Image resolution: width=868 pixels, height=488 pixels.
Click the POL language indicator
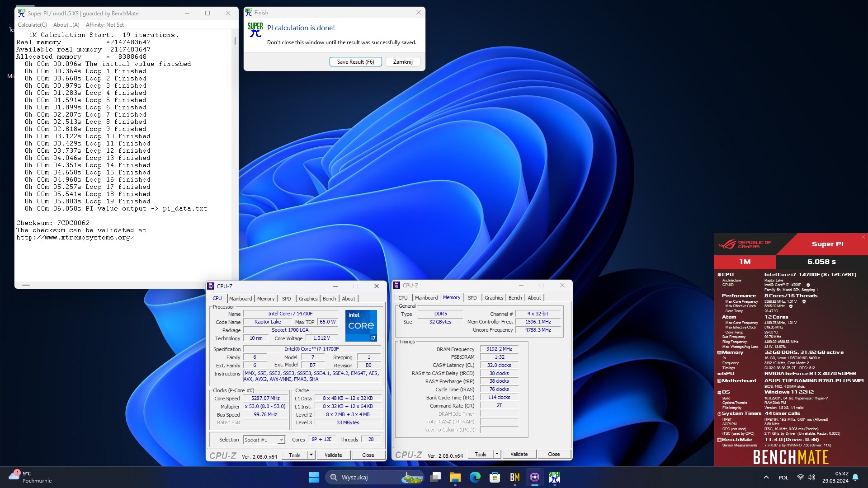pos(783,478)
